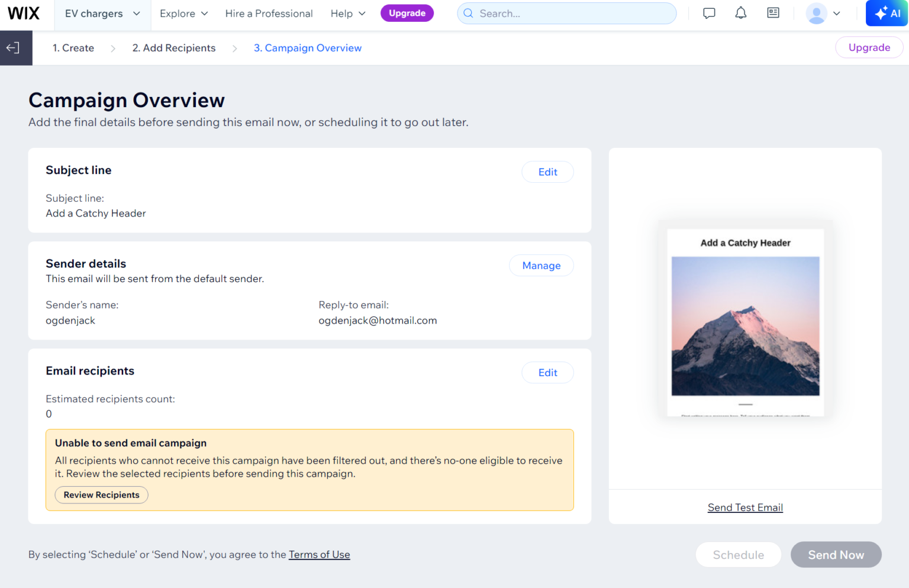Open the chat messages icon
The width and height of the screenshot is (909, 588).
click(709, 12)
